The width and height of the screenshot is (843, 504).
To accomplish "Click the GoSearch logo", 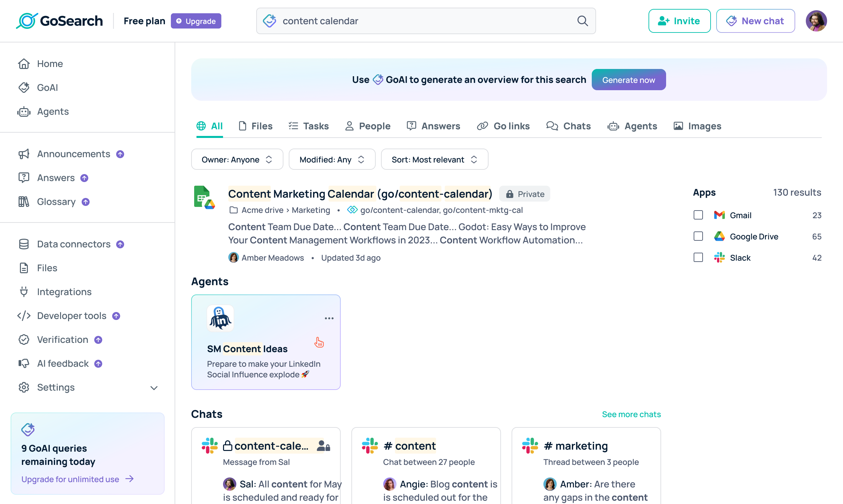I will click(x=59, y=21).
